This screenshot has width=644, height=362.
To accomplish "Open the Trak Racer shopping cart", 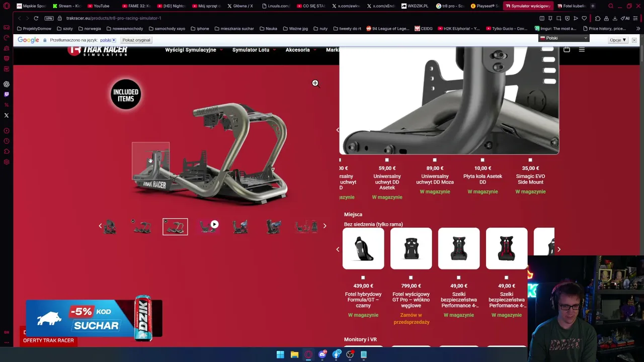I will (567, 49).
